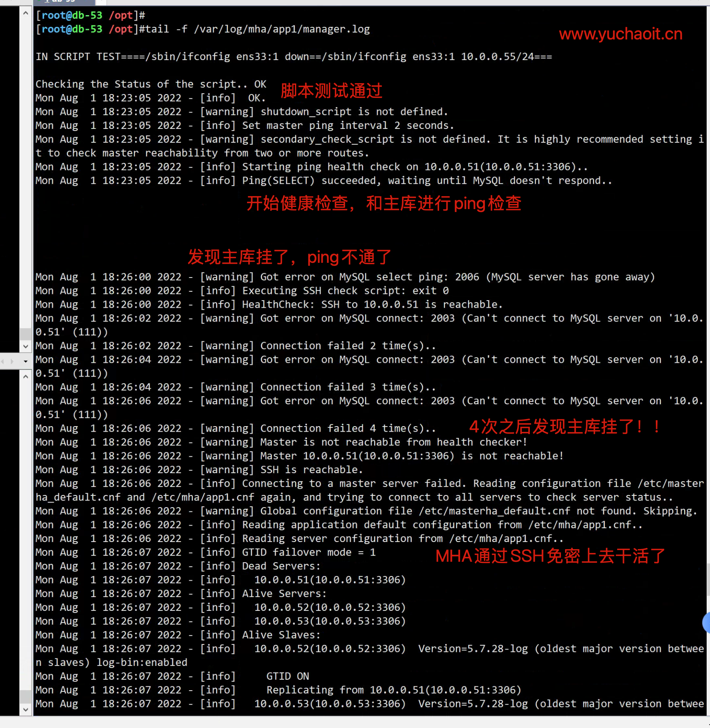Click the blank tab button right of db-53
Screen dimensions: 710x728
coord(101,2)
